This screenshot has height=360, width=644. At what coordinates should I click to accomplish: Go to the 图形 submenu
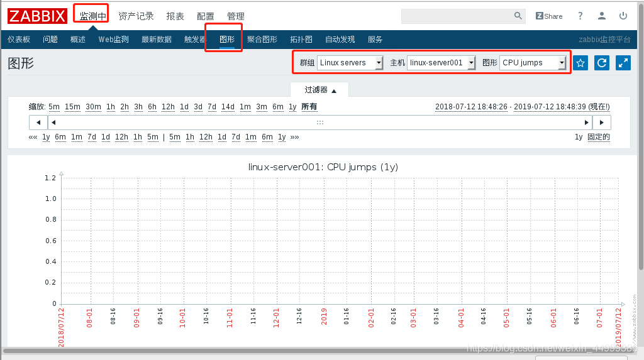pos(226,40)
